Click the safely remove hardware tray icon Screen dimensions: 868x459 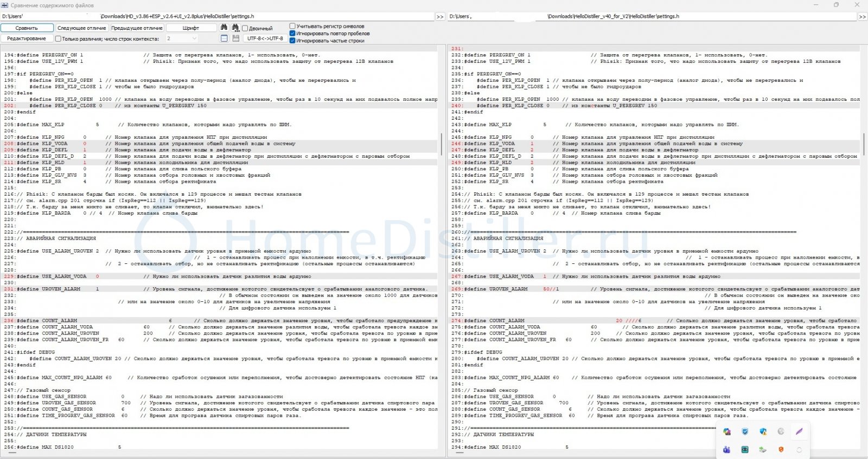point(763,450)
